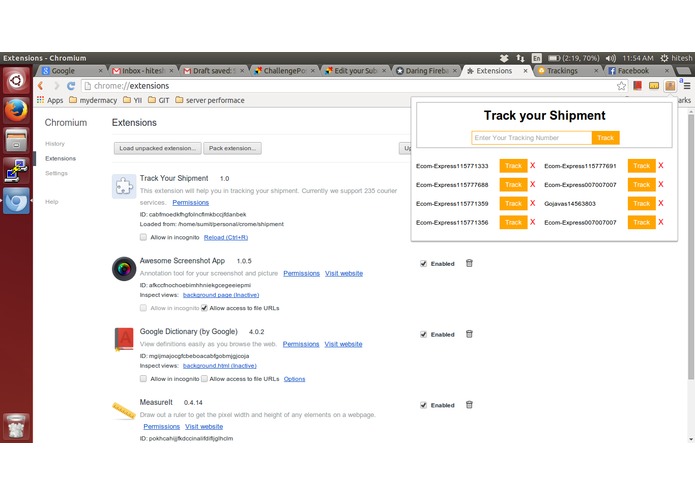The width and height of the screenshot is (695, 494).
Task: Open the remote desktop dock icon
Action: [16, 170]
